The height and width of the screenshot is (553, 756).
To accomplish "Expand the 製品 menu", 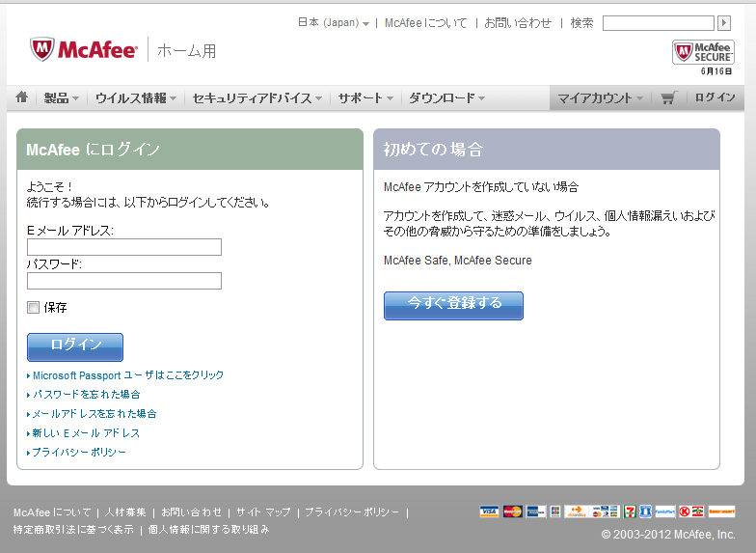I will [62, 98].
